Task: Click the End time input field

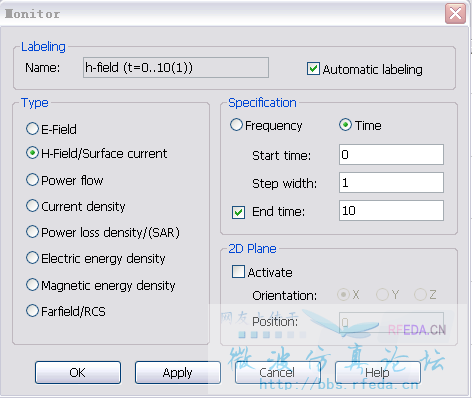Action: [391, 211]
